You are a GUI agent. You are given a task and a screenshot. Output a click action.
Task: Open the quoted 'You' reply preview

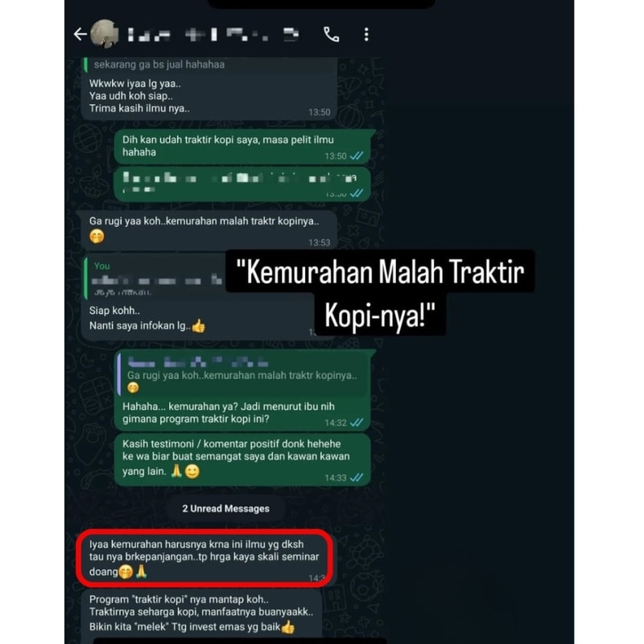point(156,278)
